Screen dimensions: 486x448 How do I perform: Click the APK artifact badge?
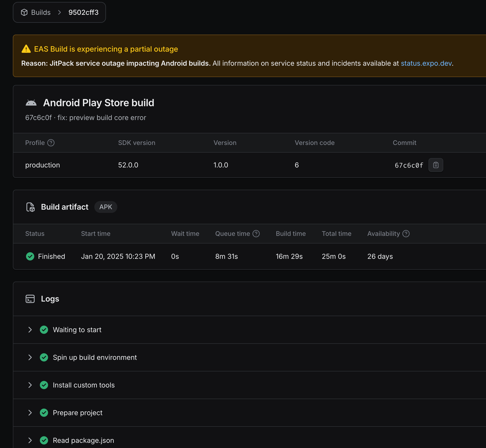click(x=106, y=207)
